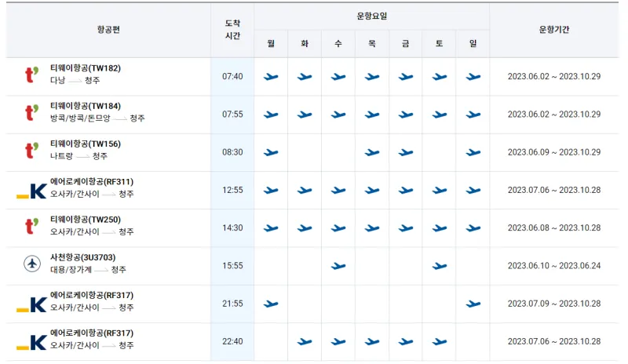Click the Saturday plane icon for 3U3703
This screenshot has width=628, height=364.
[440, 267]
